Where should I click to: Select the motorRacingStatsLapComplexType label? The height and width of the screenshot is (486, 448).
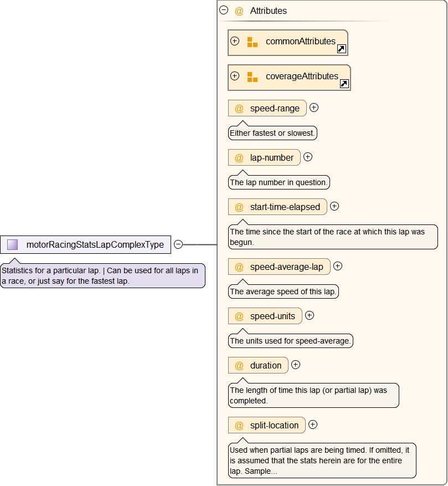pos(95,244)
